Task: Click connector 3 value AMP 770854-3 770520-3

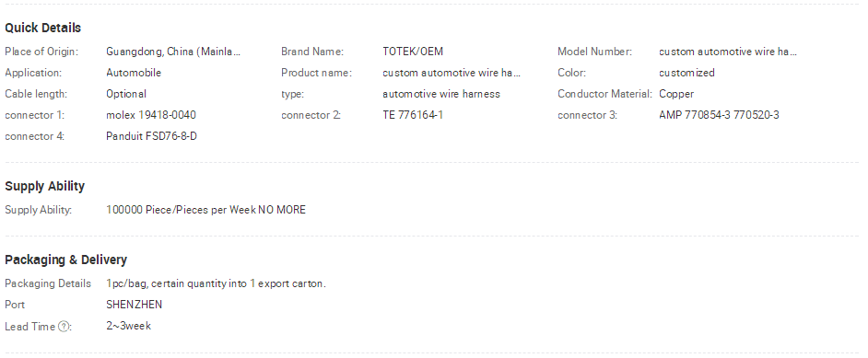Action: [719, 115]
